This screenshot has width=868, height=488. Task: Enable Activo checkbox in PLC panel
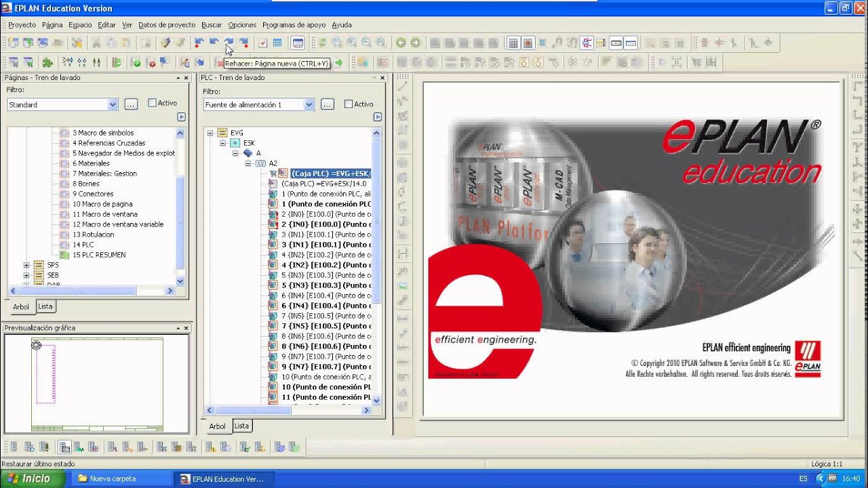pos(349,104)
